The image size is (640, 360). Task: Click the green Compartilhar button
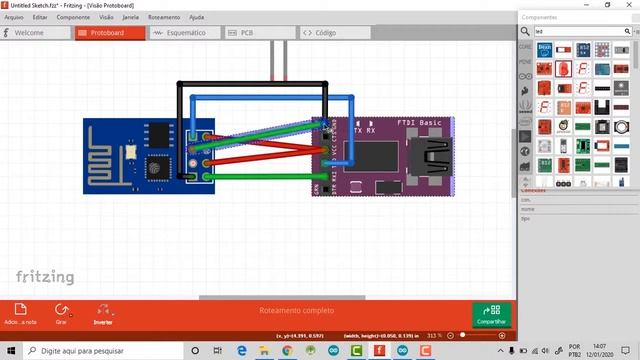[x=491, y=314]
